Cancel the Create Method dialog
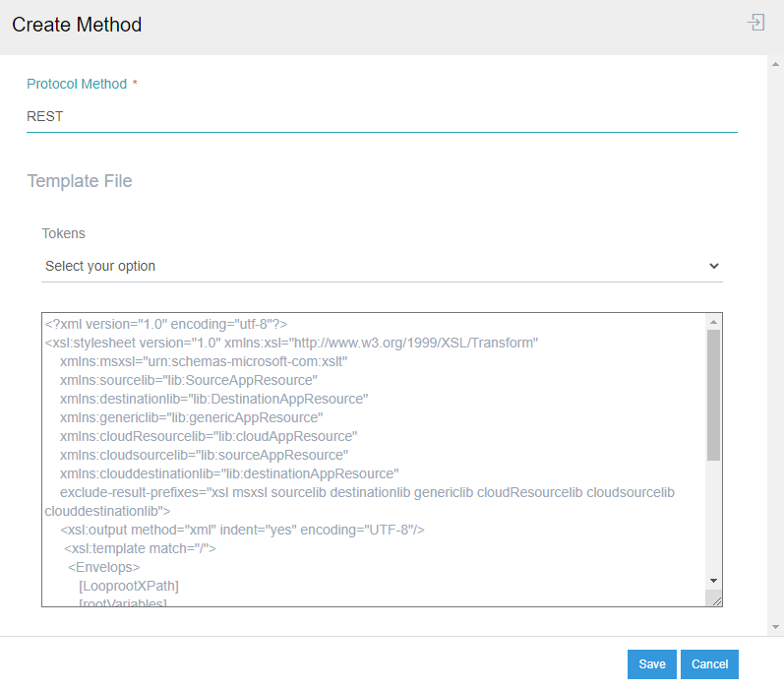The height and width of the screenshot is (691, 784). coord(709,664)
